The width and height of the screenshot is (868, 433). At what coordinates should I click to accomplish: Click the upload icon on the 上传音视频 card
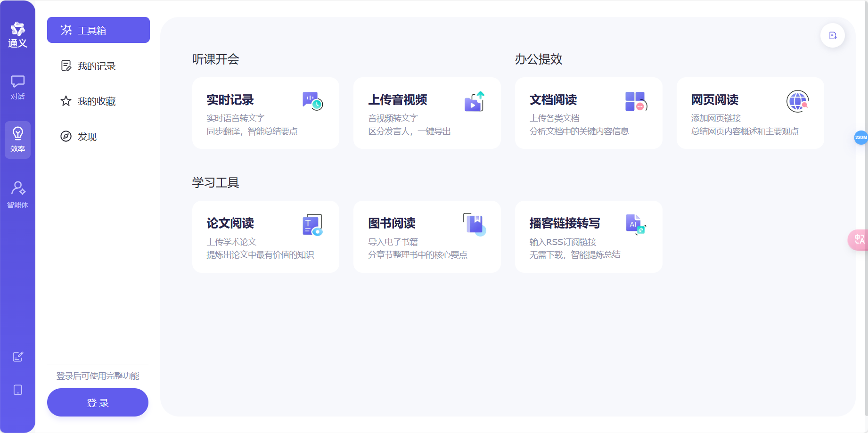tap(475, 100)
